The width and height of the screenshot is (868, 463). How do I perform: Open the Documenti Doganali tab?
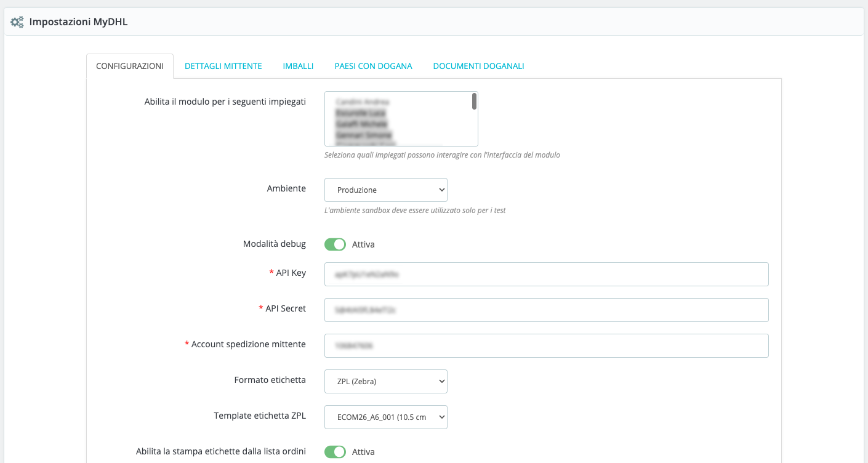[x=478, y=66]
